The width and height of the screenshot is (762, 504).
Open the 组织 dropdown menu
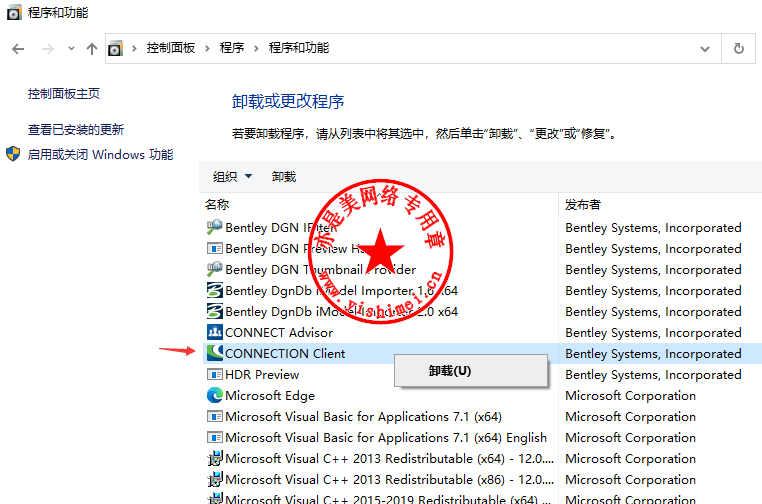click(x=232, y=176)
